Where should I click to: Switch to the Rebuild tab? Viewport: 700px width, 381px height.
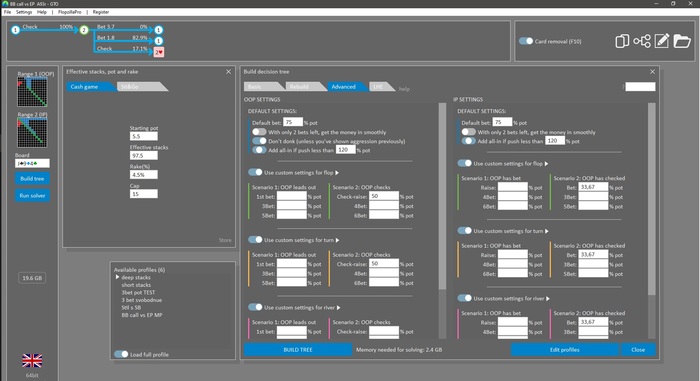pyautogui.click(x=305, y=87)
